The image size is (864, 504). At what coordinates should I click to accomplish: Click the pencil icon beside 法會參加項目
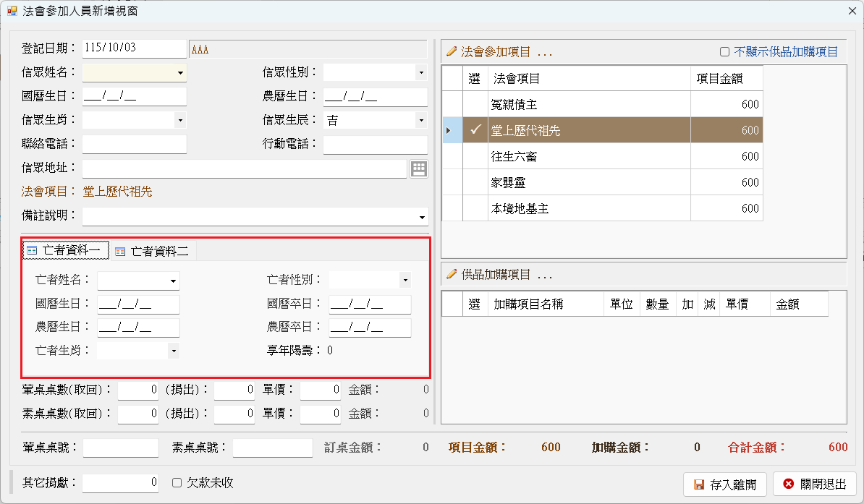pyautogui.click(x=452, y=51)
